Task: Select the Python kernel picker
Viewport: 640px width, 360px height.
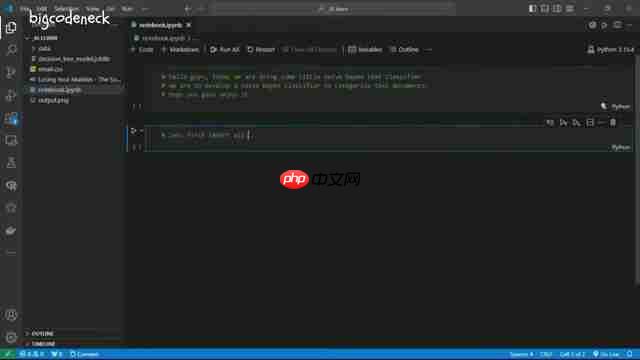Action: 611,50
